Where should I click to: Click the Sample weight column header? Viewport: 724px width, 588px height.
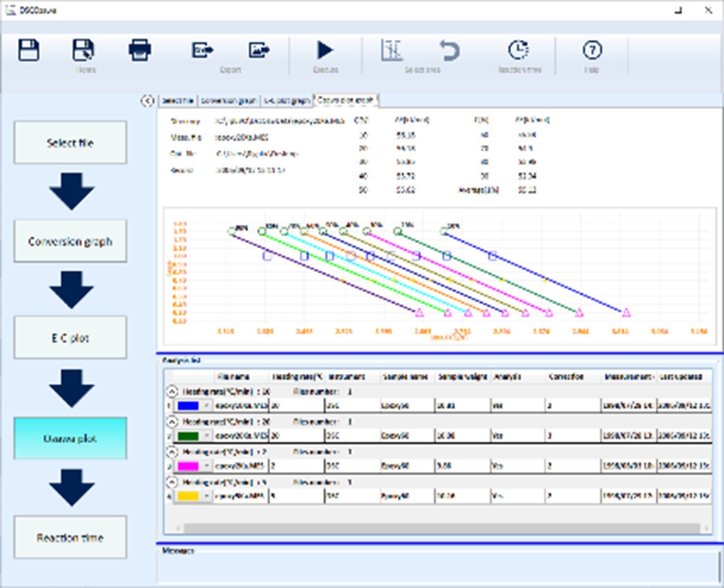coord(463,377)
